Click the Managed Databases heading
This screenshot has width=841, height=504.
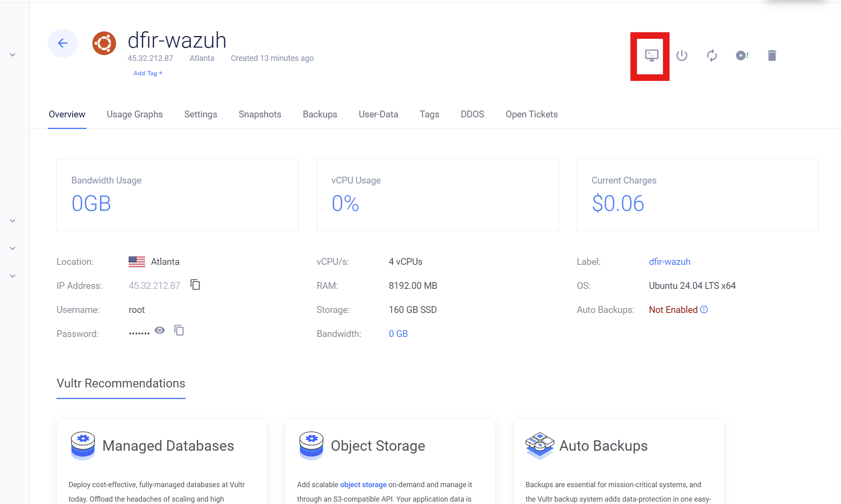168,446
